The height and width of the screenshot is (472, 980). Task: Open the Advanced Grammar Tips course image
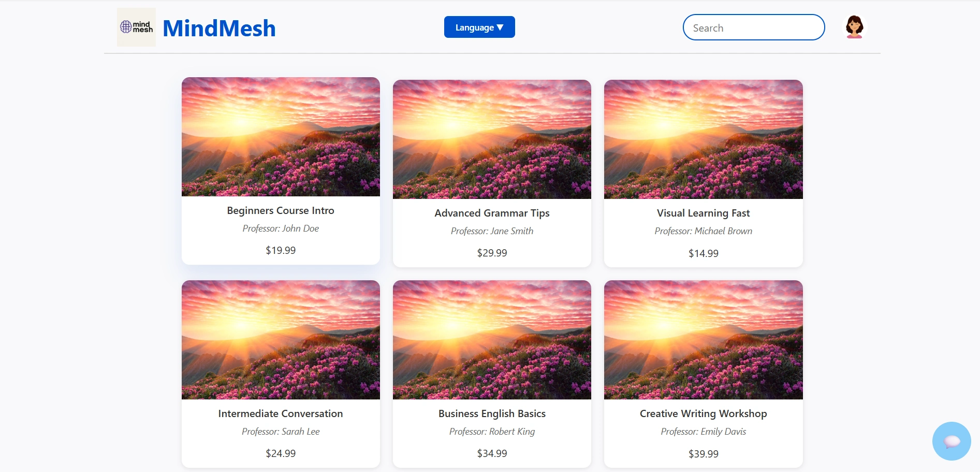point(492,139)
